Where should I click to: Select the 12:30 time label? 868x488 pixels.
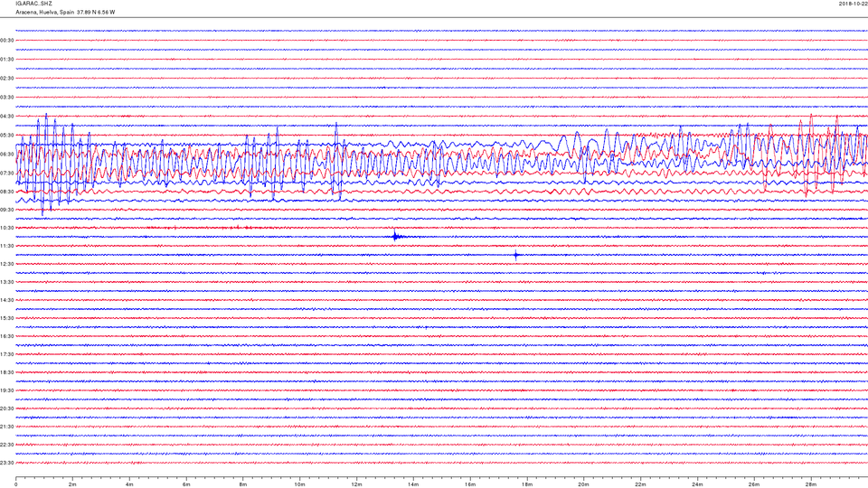[x=7, y=264]
